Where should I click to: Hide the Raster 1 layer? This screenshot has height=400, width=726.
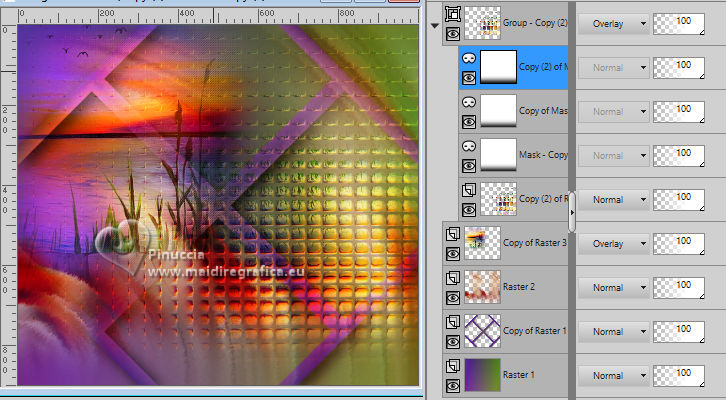453,386
